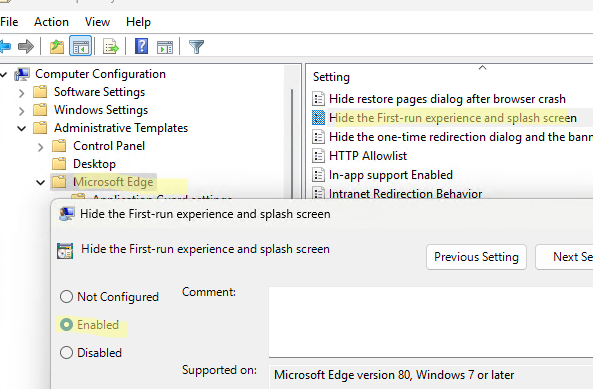Click the Computer Configuration computer icon

tap(22, 74)
